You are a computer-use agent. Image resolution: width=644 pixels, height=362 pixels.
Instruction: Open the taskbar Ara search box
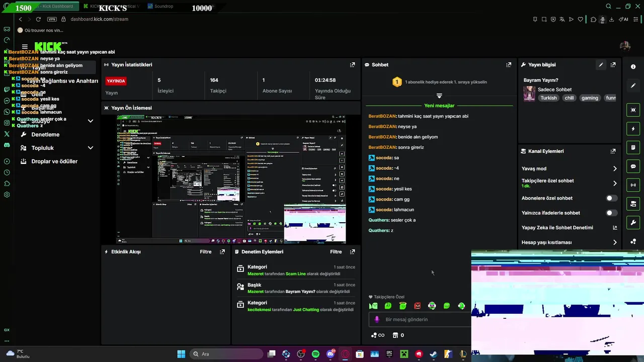(x=225, y=354)
